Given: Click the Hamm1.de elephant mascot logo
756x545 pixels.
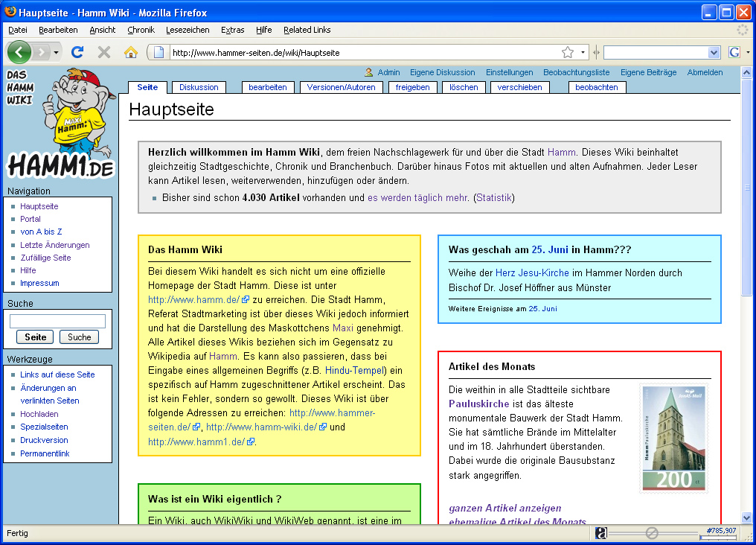Looking at the screenshot, I should 61,123.
